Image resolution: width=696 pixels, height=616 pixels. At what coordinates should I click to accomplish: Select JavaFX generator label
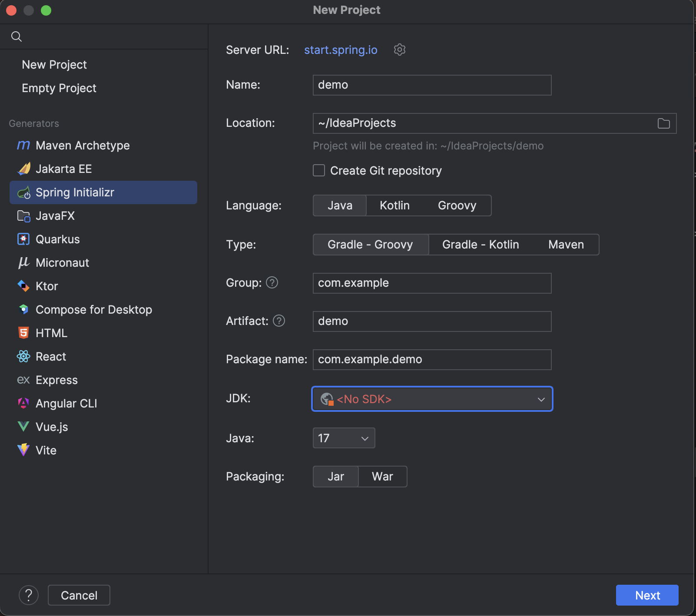click(55, 216)
